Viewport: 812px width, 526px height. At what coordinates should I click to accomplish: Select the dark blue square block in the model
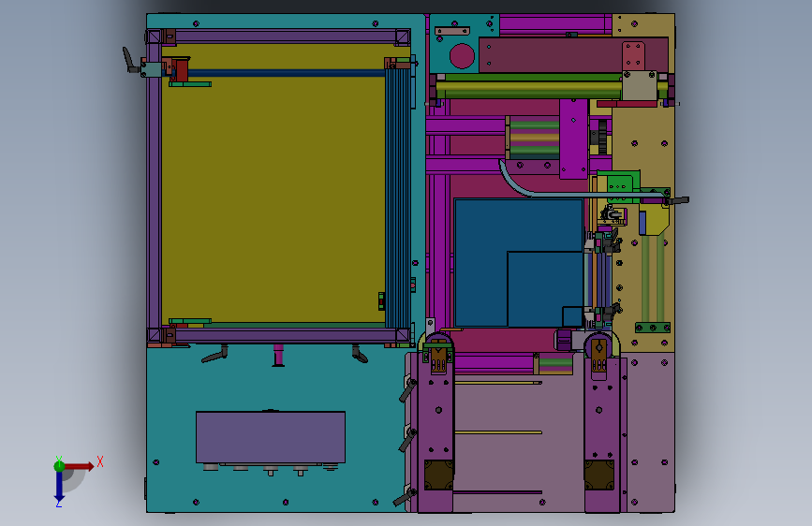tap(519, 262)
